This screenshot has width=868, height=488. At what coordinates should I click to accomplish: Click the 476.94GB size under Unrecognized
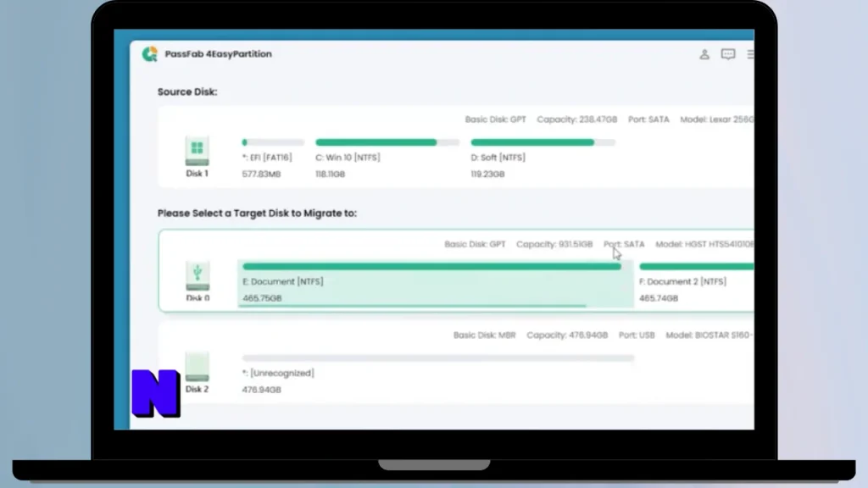(x=261, y=390)
